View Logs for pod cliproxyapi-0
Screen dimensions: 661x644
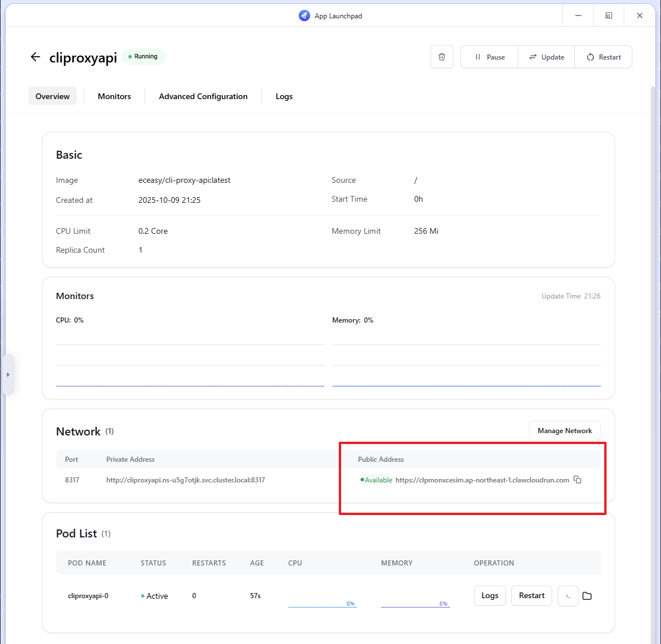pos(490,596)
